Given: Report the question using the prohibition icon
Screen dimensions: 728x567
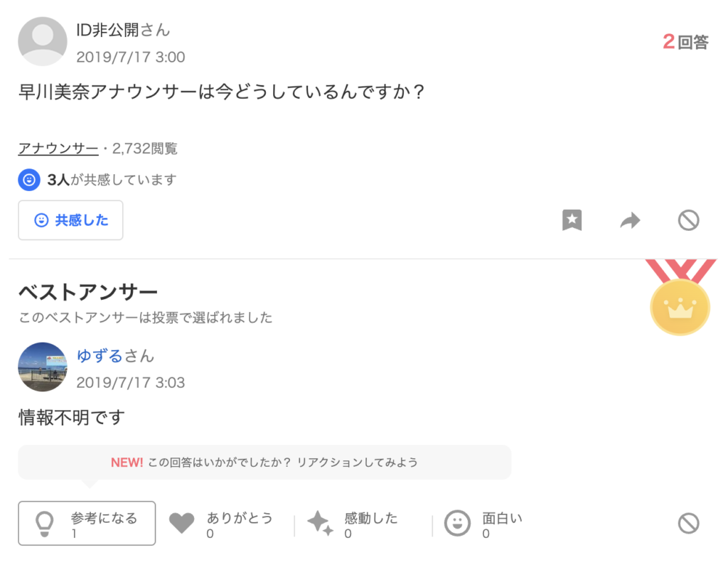Looking at the screenshot, I should [x=688, y=220].
